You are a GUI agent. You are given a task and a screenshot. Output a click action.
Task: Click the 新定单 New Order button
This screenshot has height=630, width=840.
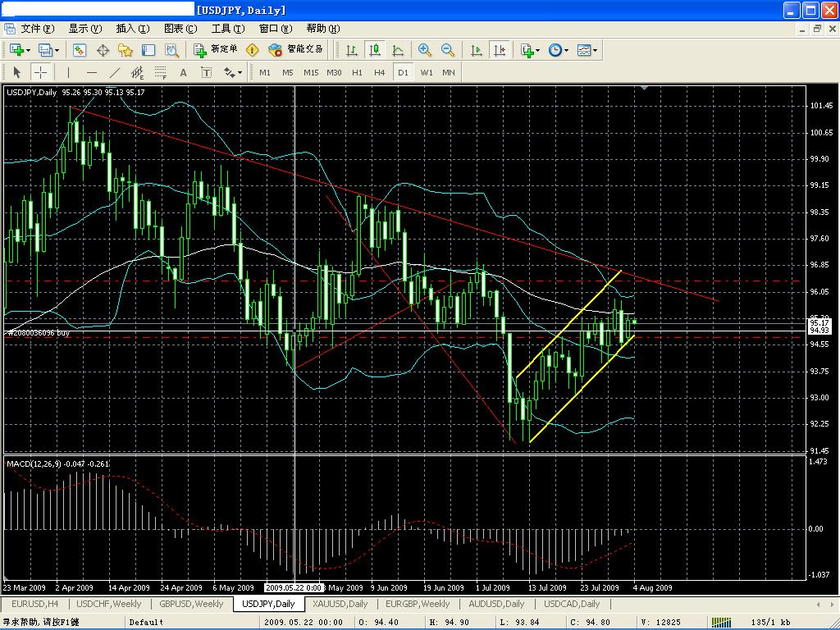216,50
